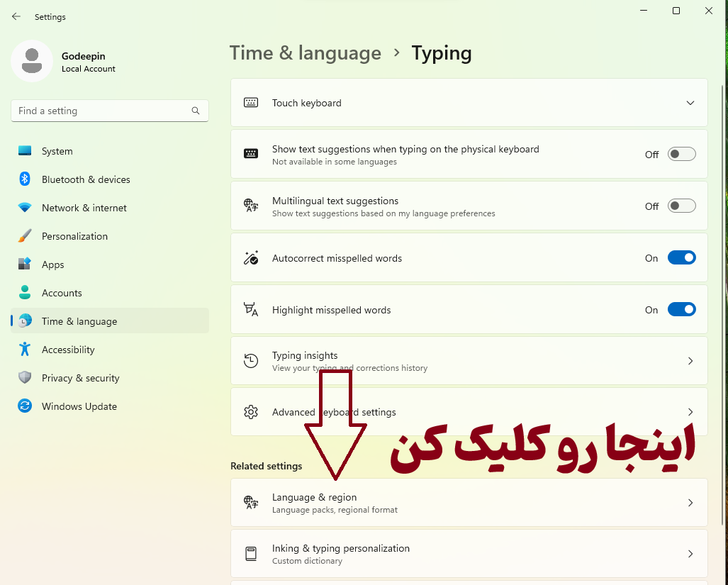Click the Typing page title
The height and width of the screenshot is (585, 728).
442,53
